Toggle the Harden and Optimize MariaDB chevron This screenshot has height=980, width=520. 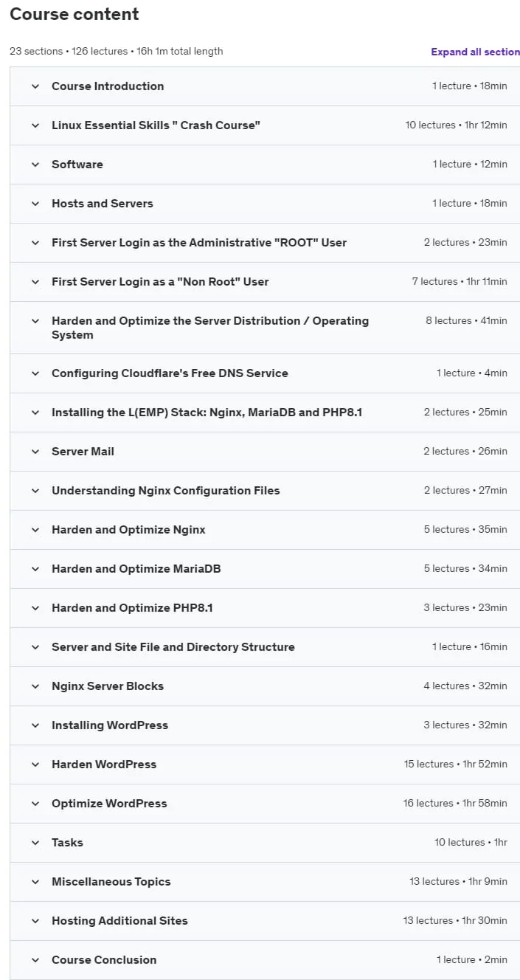pyautogui.click(x=35, y=569)
